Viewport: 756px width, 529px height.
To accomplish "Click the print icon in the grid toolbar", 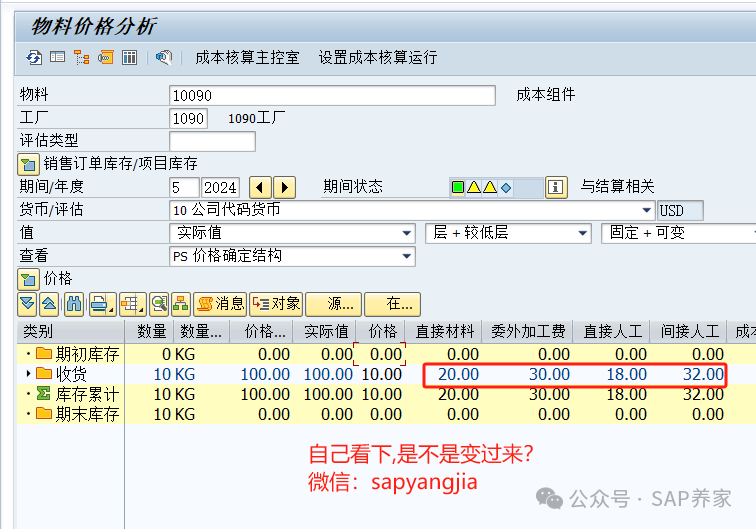I will click(102, 304).
